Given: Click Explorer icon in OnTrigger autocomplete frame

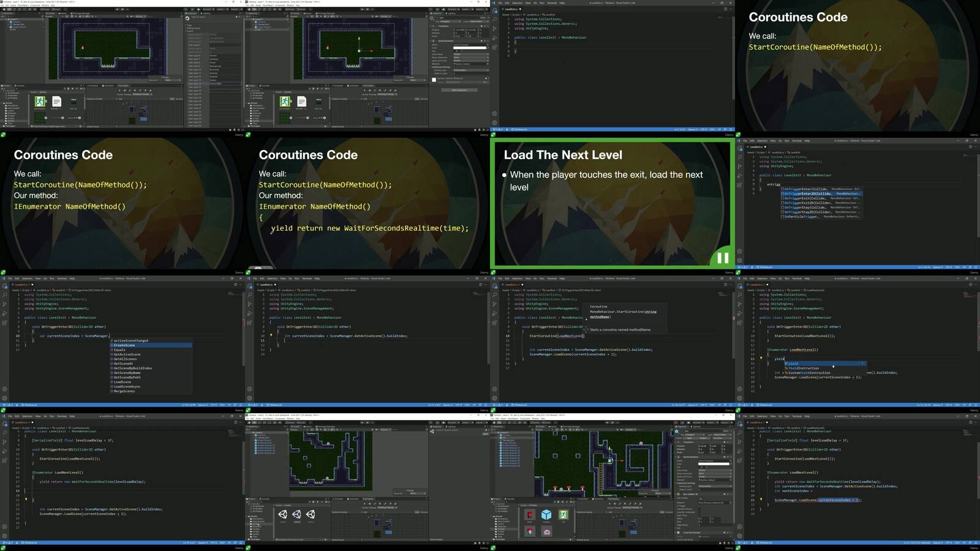Looking at the screenshot, I should tap(740, 148).
